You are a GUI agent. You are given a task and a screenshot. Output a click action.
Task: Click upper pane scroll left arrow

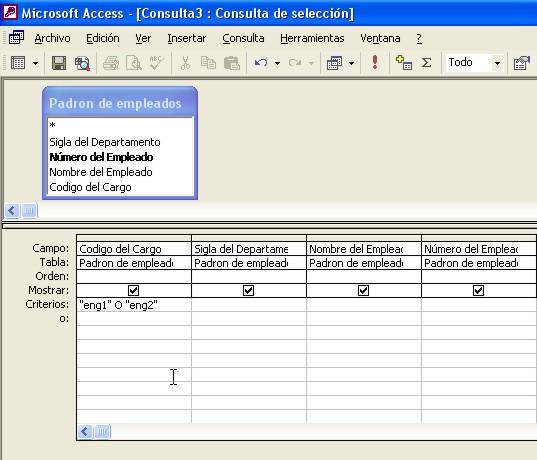click(12, 210)
